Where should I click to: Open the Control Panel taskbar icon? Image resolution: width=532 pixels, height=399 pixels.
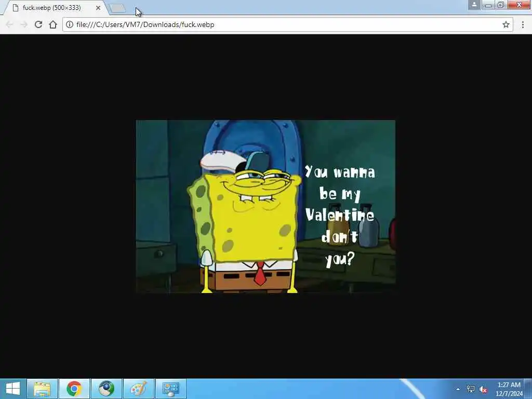[x=170, y=389]
